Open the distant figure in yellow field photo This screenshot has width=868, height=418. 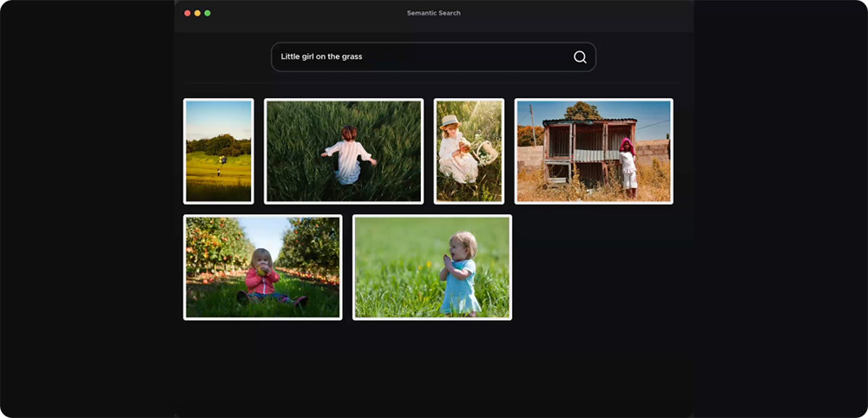218,151
